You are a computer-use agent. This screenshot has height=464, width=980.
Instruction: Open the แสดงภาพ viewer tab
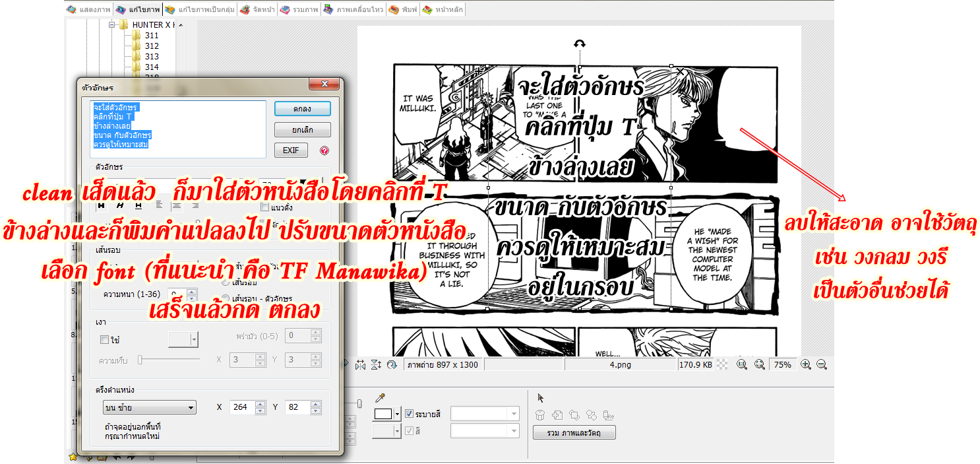click(89, 10)
